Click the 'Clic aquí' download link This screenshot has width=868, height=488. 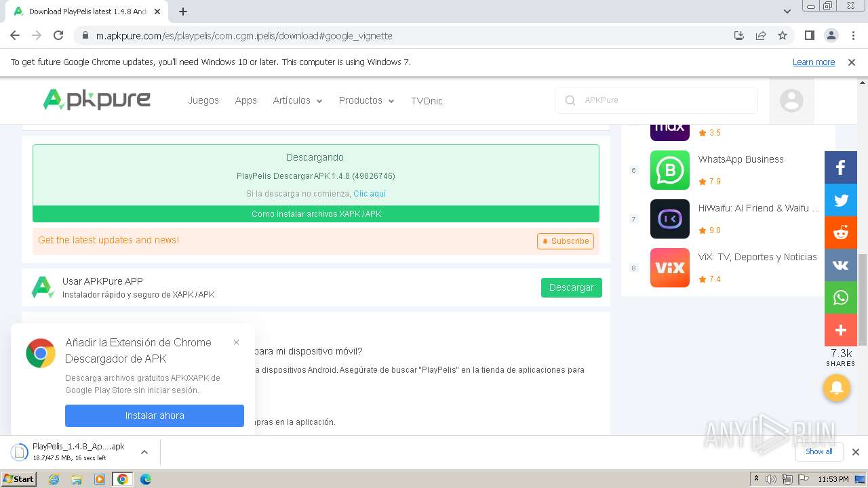(x=370, y=194)
